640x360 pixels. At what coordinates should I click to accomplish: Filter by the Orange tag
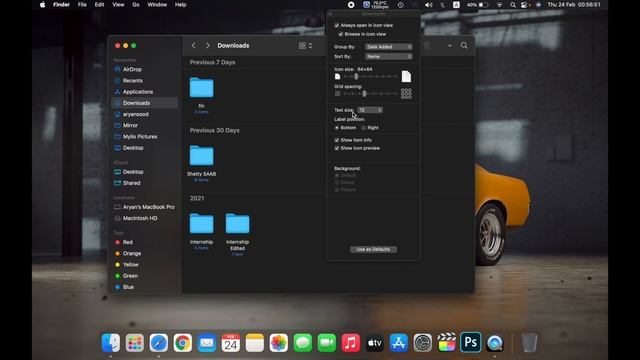click(131, 253)
